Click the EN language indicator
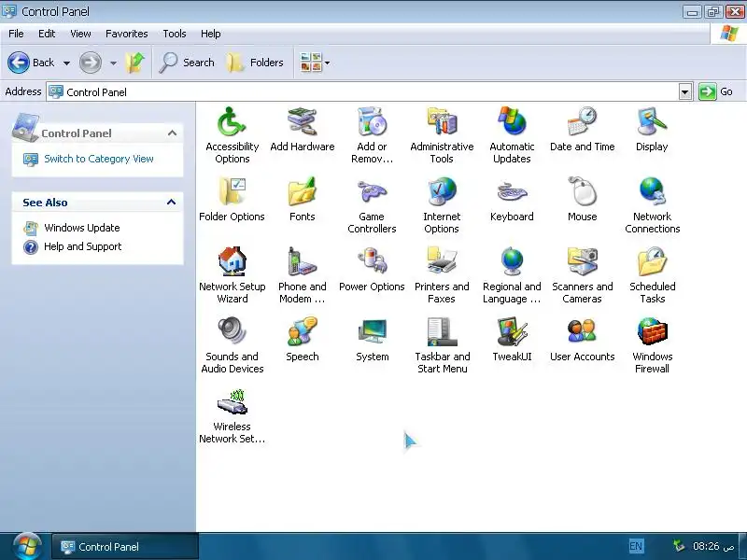 coord(636,546)
